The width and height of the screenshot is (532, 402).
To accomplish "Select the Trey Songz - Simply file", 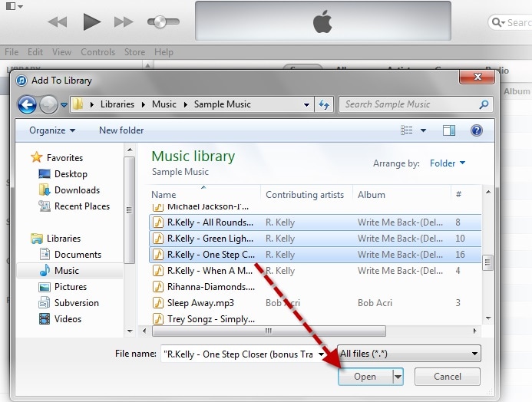I will point(316,319).
